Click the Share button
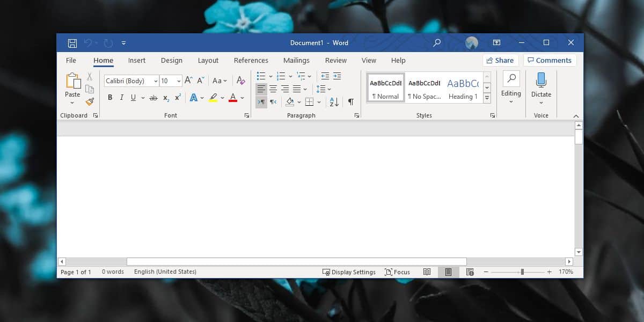The width and height of the screenshot is (644, 322). [500, 60]
